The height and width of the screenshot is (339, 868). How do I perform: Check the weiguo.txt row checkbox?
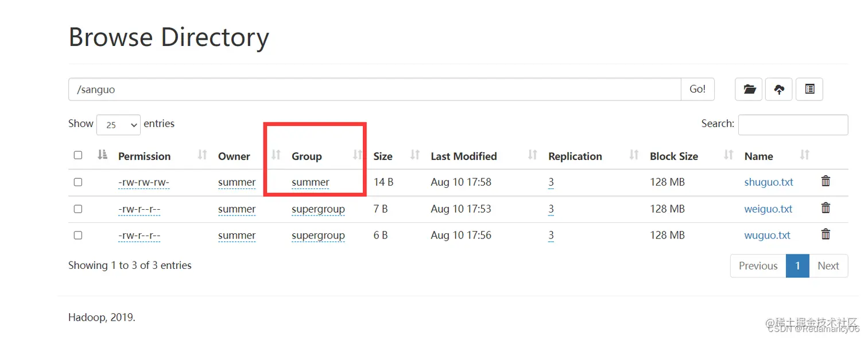pyautogui.click(x=78, y=209)
